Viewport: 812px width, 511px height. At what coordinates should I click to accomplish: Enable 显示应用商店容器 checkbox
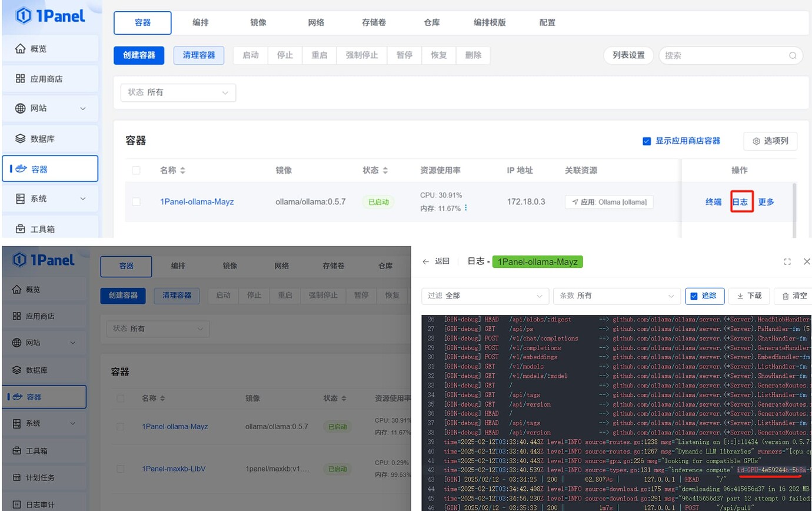pyautogui.click(x=647, y=141)
